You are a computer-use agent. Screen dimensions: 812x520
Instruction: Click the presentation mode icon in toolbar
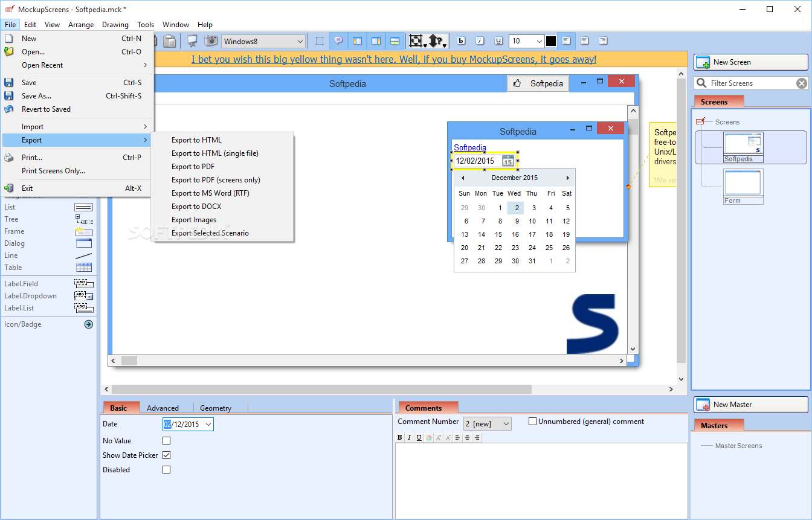coord(192,41)
